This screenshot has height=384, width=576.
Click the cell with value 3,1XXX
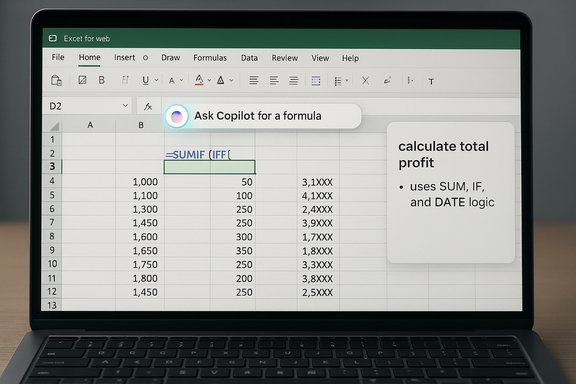[x=318, y=182]
